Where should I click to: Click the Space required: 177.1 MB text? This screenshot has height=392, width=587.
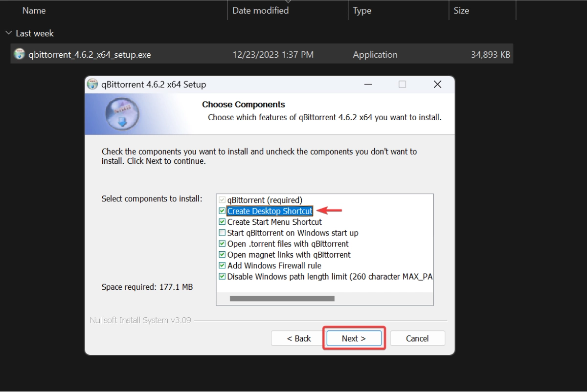(147, 287)
